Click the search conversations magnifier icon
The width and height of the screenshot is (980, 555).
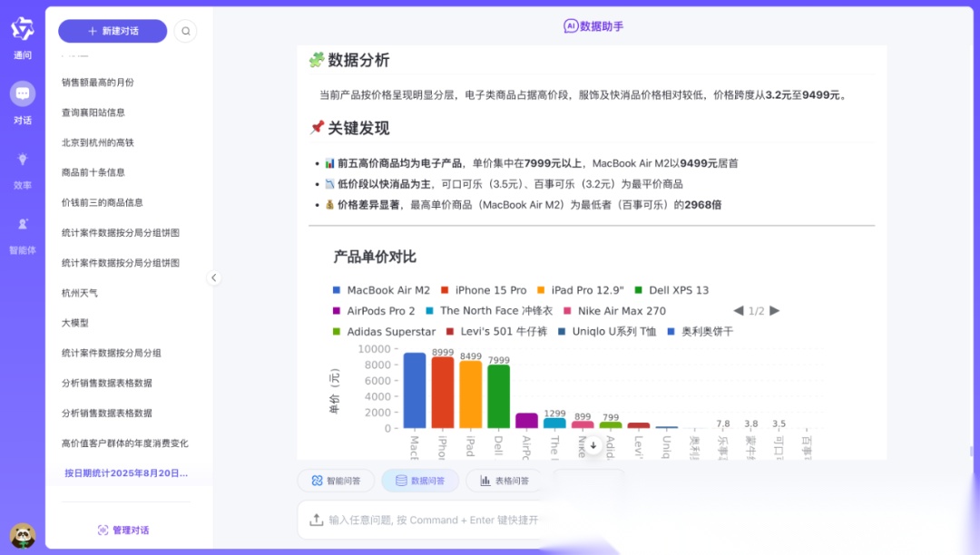pos(186,31)
